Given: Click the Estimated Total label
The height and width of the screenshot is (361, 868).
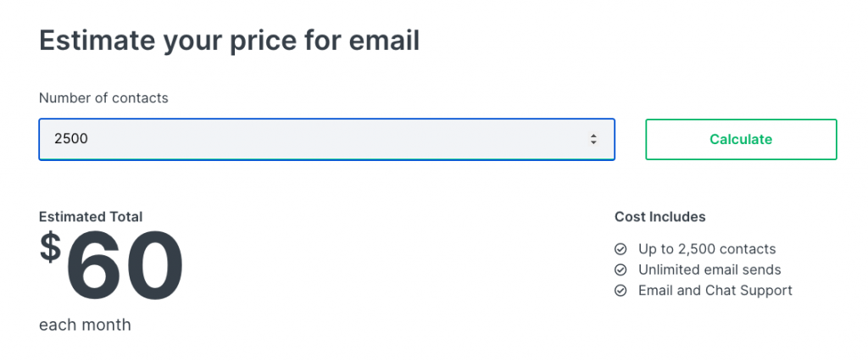Looking at the screenshot, I should click(91, 216).
